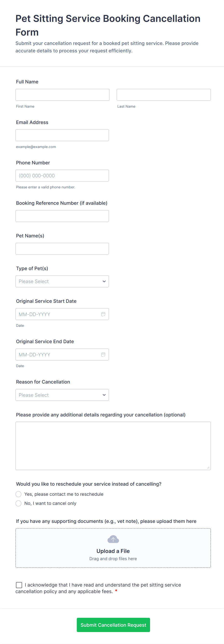This screenshot has width=224, height=644.
Task: Focus the First Name input field
Action: click(x=62, y=95)
